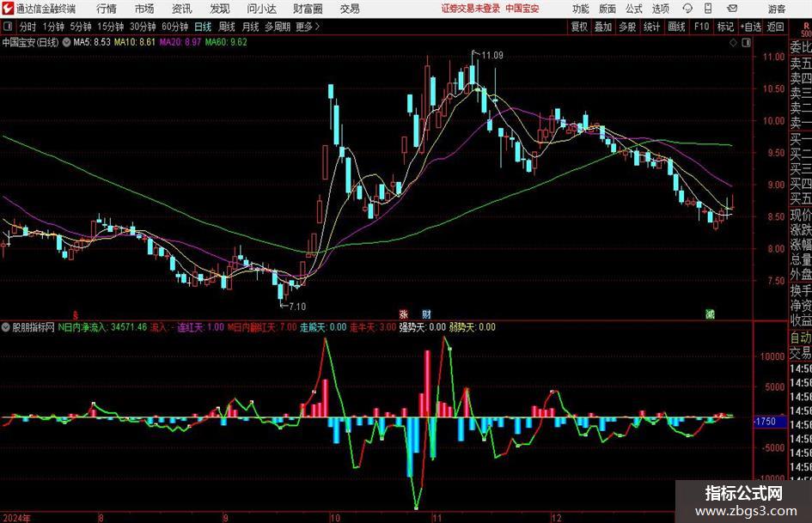
Task: Open the 行情 menu
Action: (x=107, y=9)
